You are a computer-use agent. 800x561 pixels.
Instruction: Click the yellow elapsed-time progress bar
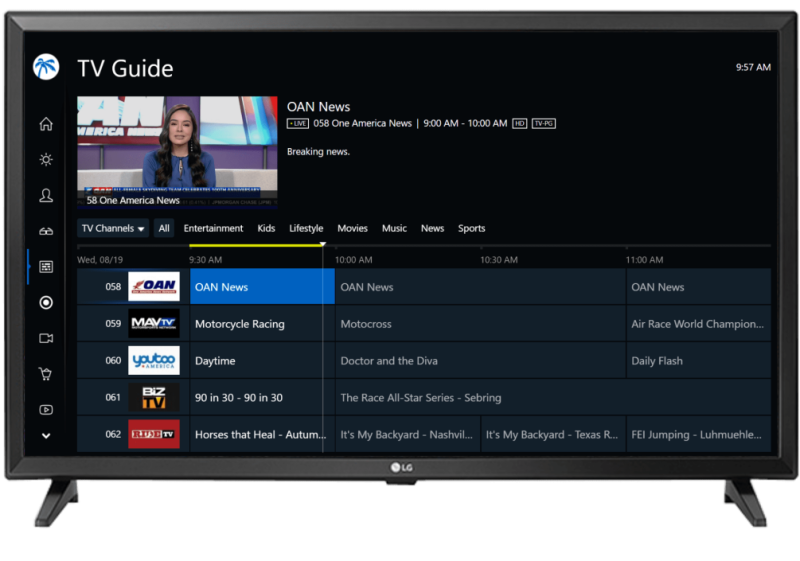click(x=255, y=245)
